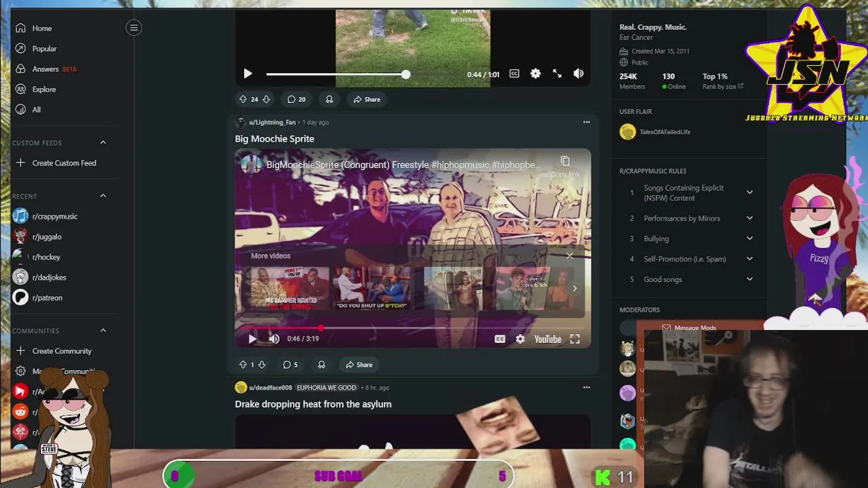Open the 20 comments on top post
This screenshot has width=868, height=488.
pos(296,99)
